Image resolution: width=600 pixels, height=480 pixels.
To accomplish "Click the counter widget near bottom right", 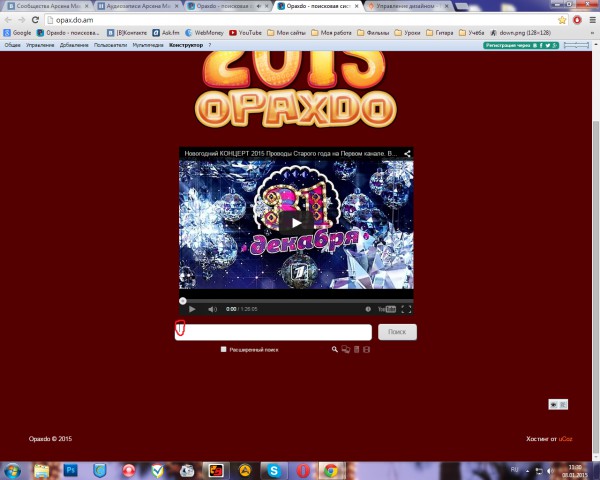I will tap(558, 405).
